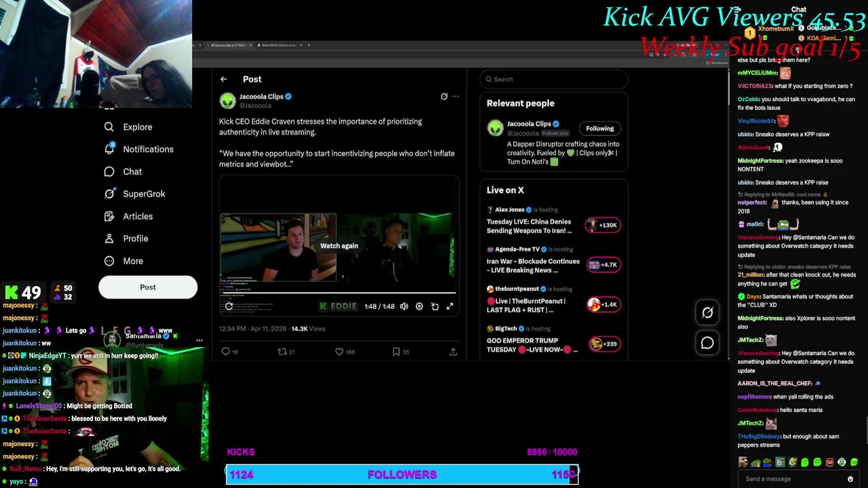Open theburntpeanut LAST FLAG + RUST stream
This screenshot has width=868, height=488.
point(526,306)
